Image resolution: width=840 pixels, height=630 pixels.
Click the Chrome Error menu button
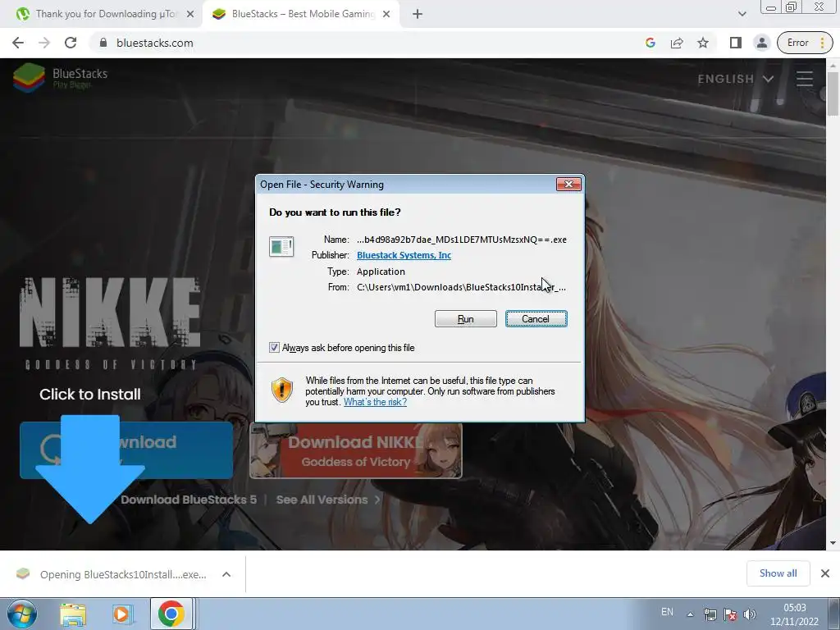click(x=805, y=43)
